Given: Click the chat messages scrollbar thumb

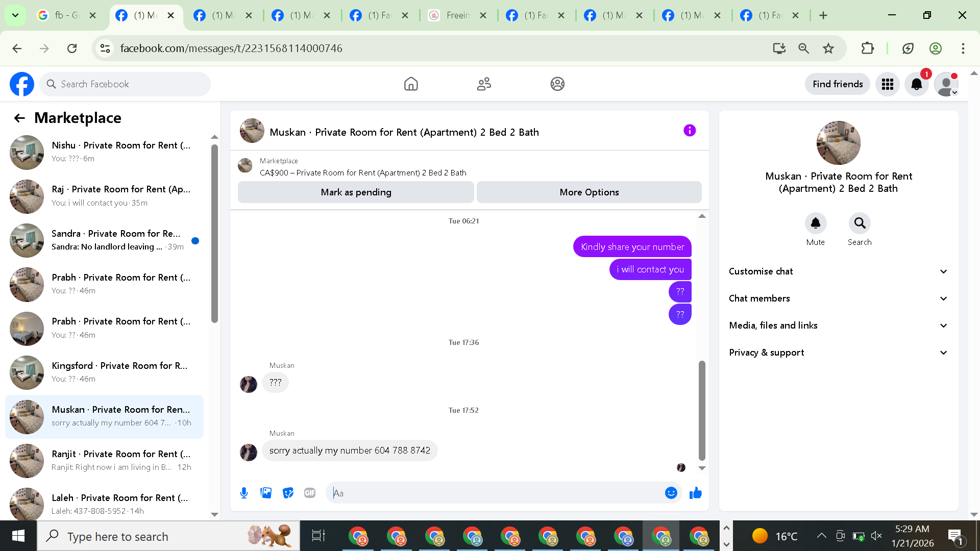Looking at the screenshot, I should 702,410.
